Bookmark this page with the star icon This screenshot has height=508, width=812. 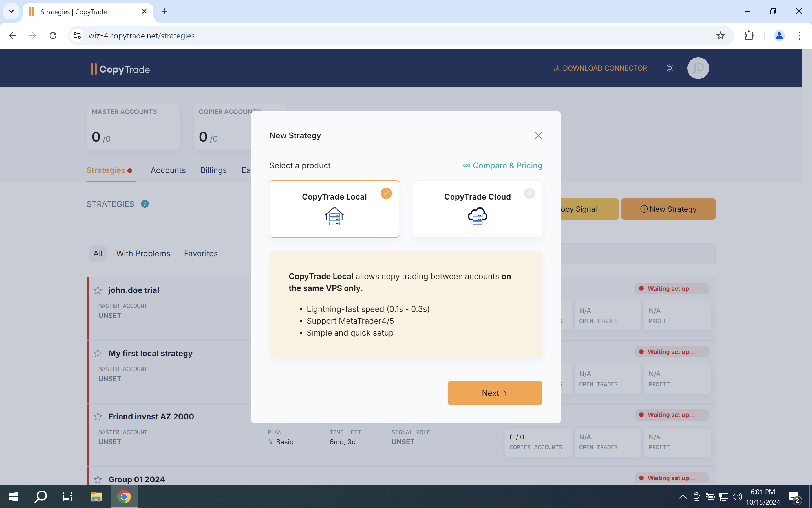(x=720, y=36)
